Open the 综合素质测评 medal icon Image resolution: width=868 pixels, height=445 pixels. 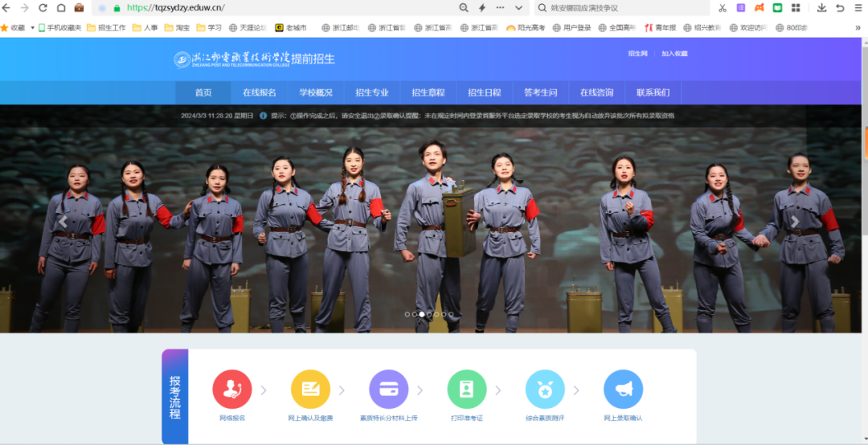[x=545, y=390]
